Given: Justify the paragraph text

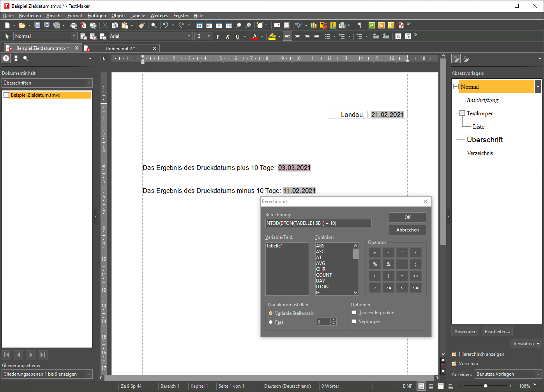Looking at the screenshot, I should pos(317,36).
